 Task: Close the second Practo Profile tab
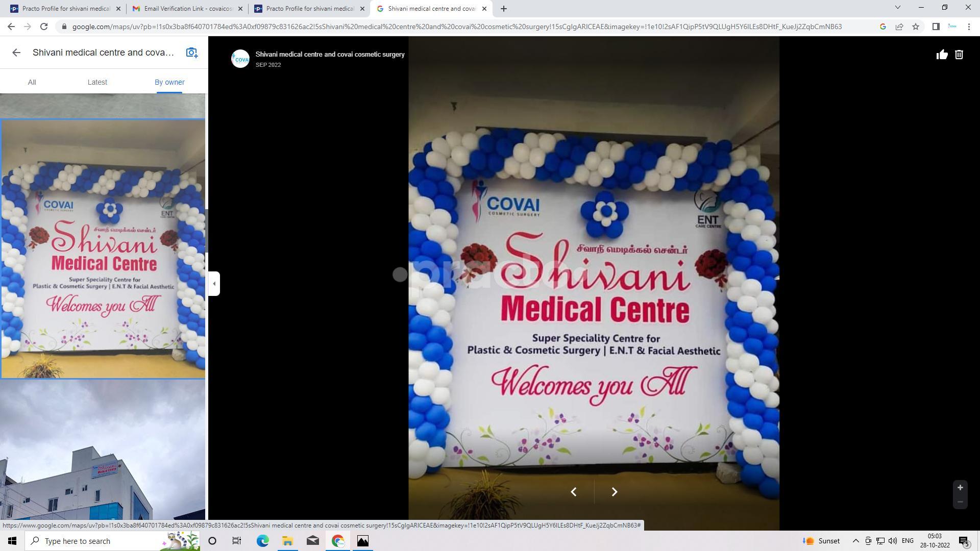click(362, 9)
